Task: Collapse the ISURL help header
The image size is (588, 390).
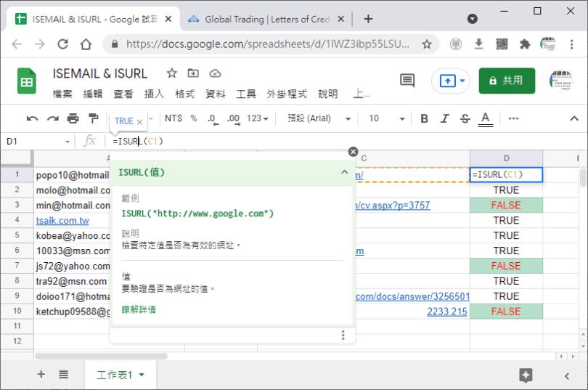Action: click(x=344, y=172)
